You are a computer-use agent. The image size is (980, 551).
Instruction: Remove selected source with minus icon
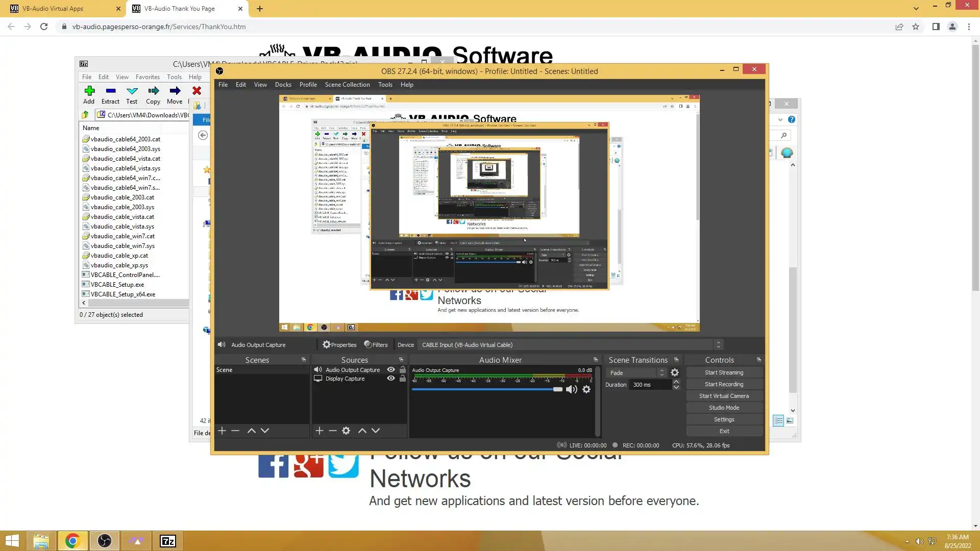tap(333, 431)
